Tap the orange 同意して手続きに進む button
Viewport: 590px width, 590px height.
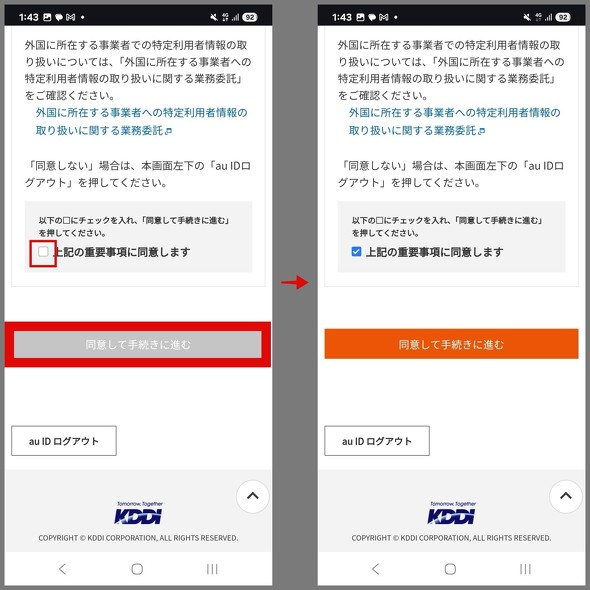[451, 344]
